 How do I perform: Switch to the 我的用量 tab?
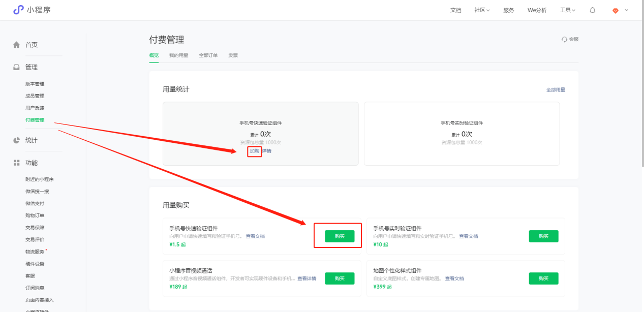click(178, 55)
